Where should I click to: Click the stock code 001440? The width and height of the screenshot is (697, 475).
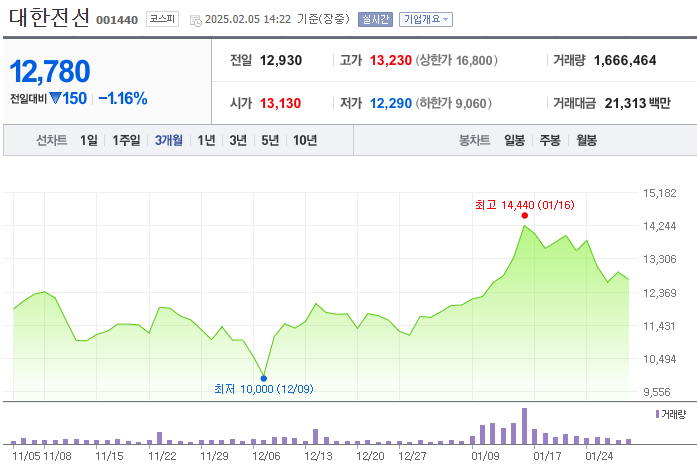coord(117,20)
